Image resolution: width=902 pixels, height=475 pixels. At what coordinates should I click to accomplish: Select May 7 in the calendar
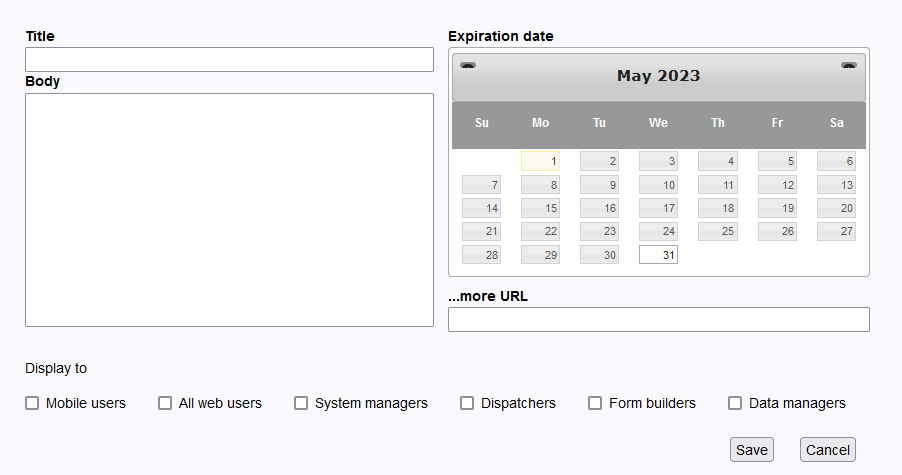tap(481, 185)
